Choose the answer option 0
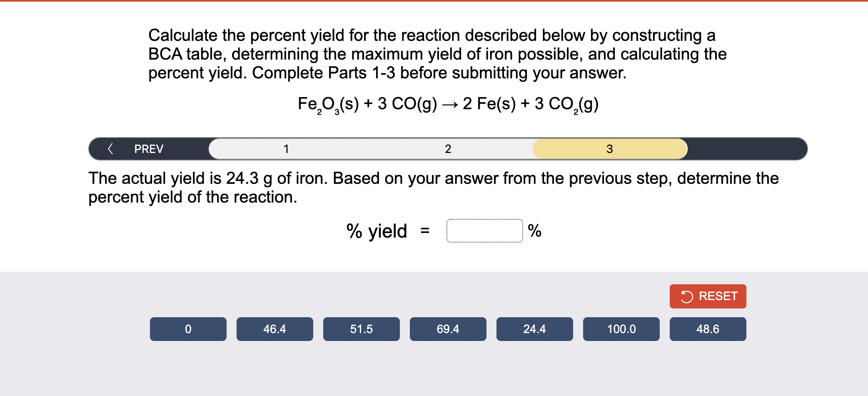The width and height of the screenshot is (868, 396). [x=188, y=329]
